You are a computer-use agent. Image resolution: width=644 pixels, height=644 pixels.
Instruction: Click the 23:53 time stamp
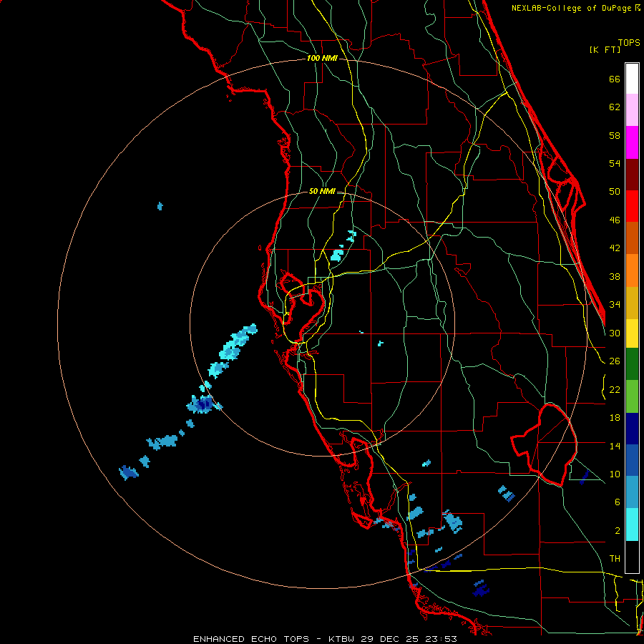[441, 639]
